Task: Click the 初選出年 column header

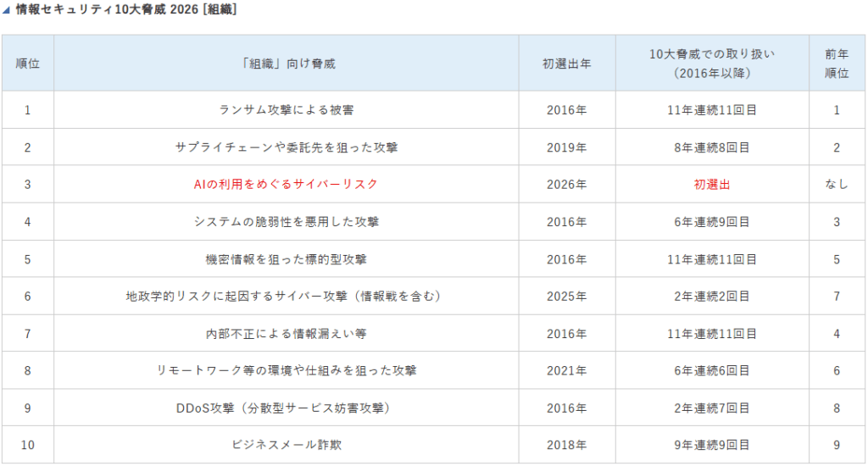Action: pyautogui.click(x=566, y=64)
